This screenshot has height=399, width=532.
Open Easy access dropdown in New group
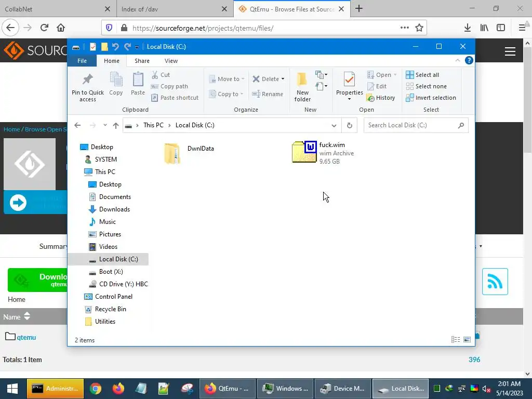(321, 86)
